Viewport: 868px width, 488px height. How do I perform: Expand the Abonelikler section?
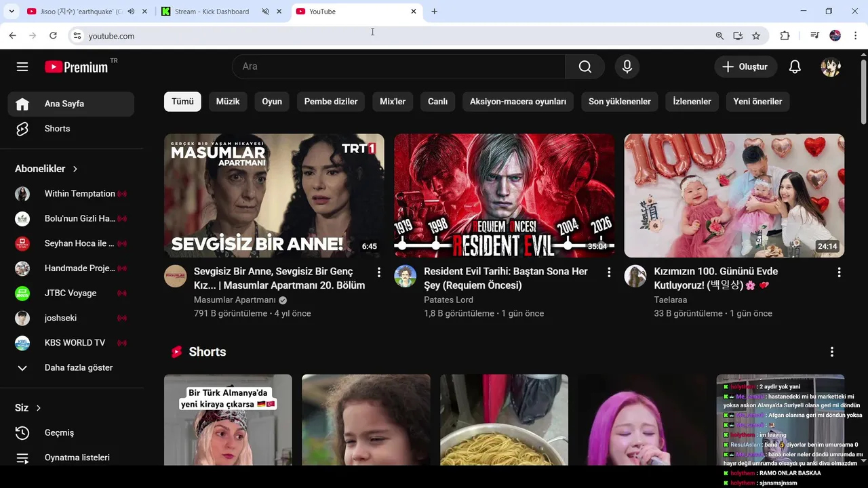tap(46, 169)
